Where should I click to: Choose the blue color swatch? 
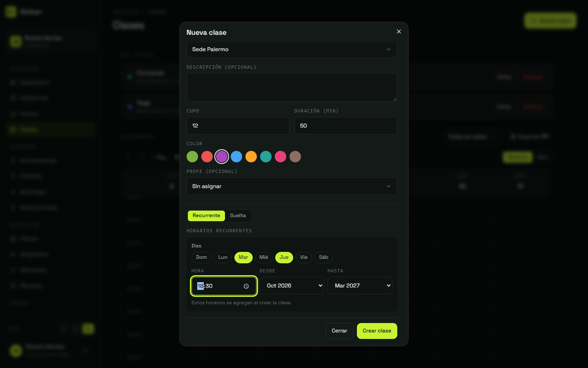click(236, 157)
